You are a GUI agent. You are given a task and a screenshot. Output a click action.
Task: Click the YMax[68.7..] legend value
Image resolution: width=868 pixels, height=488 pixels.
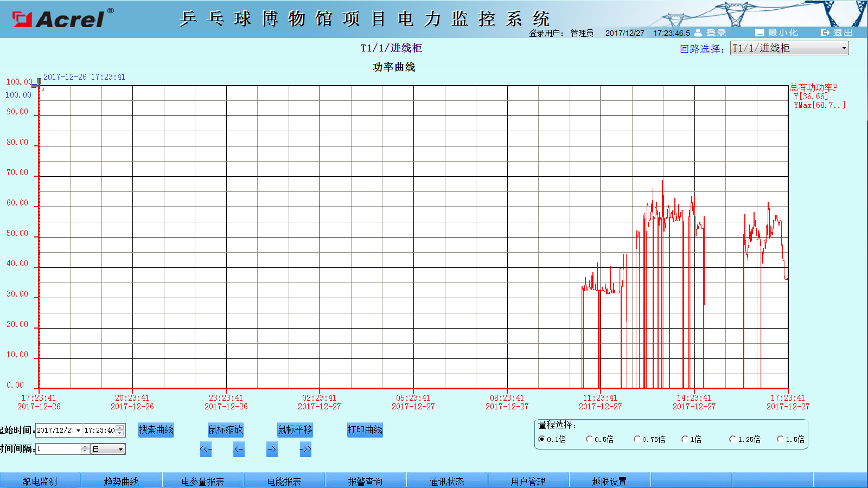coord(820,105)
